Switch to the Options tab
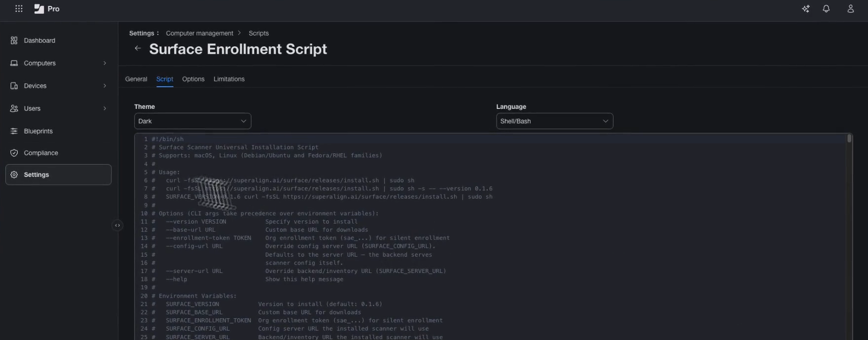This screenshot has width=868, height=340. pyautogui.click(x=193, y=79)
